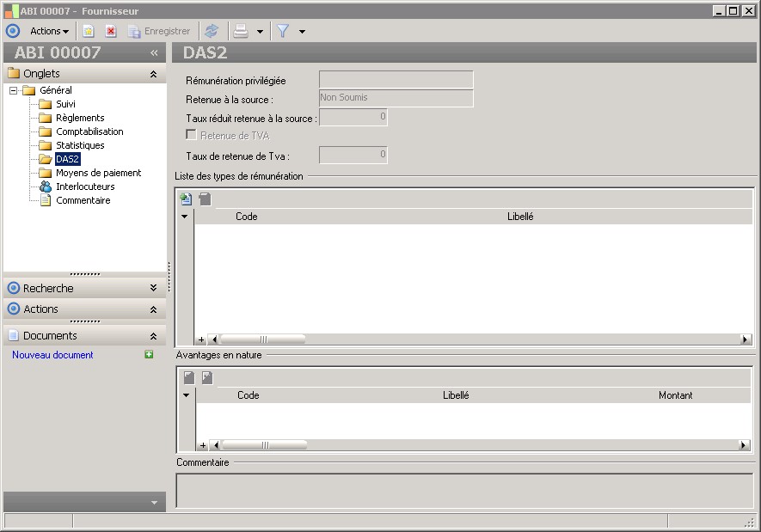Click the printer icon in toolbar
The width and height of the screenshot is (761, 532).
242,31
